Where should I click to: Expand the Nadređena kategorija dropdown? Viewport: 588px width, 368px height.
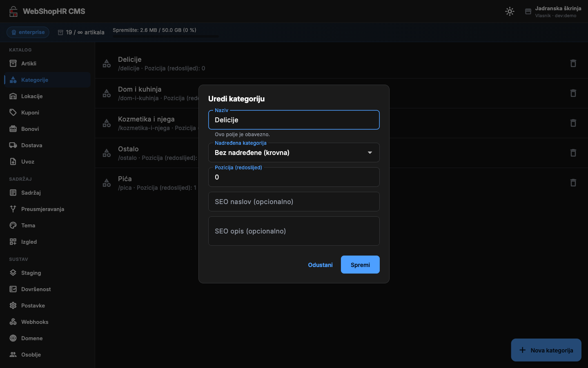(x=294, y=153)
